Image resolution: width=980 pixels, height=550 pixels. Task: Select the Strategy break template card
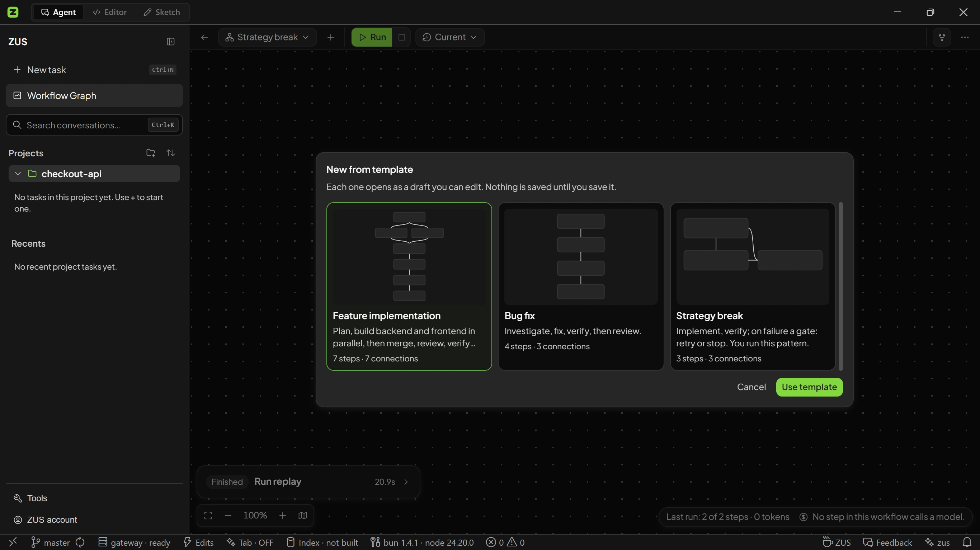(x=753, y=286)
